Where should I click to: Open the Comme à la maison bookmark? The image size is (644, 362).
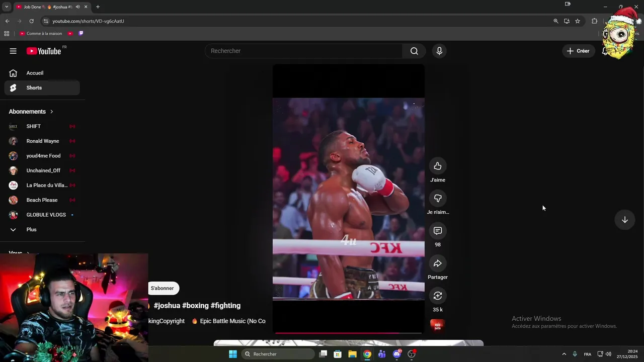click(x=41, y=34)
